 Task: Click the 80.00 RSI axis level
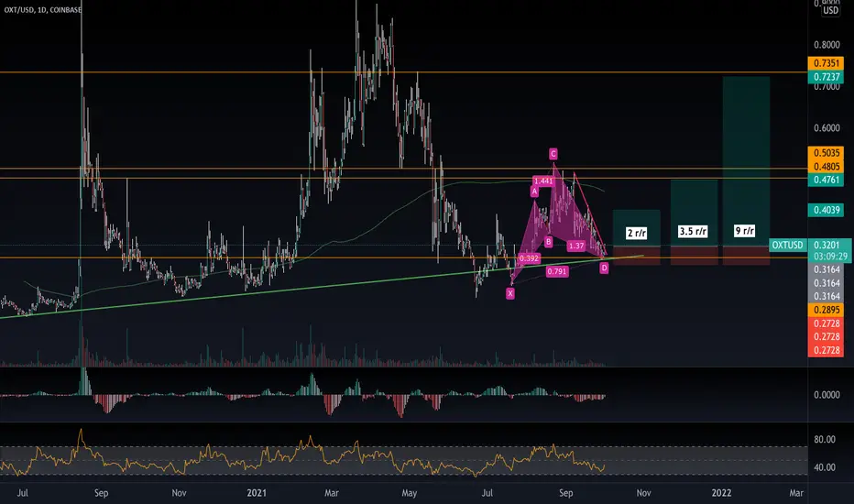pos(824,439)
